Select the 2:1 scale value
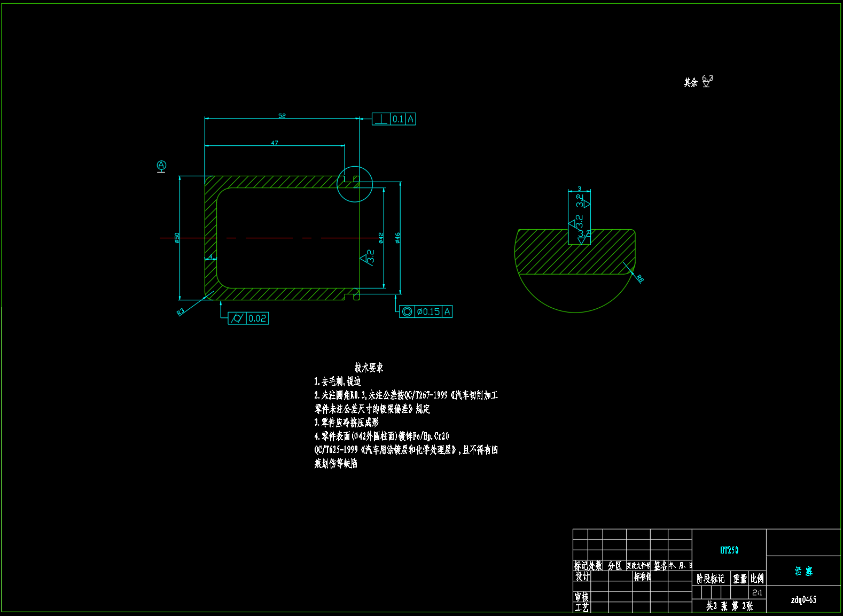This screenshot has width=843, height=616. 757,592
